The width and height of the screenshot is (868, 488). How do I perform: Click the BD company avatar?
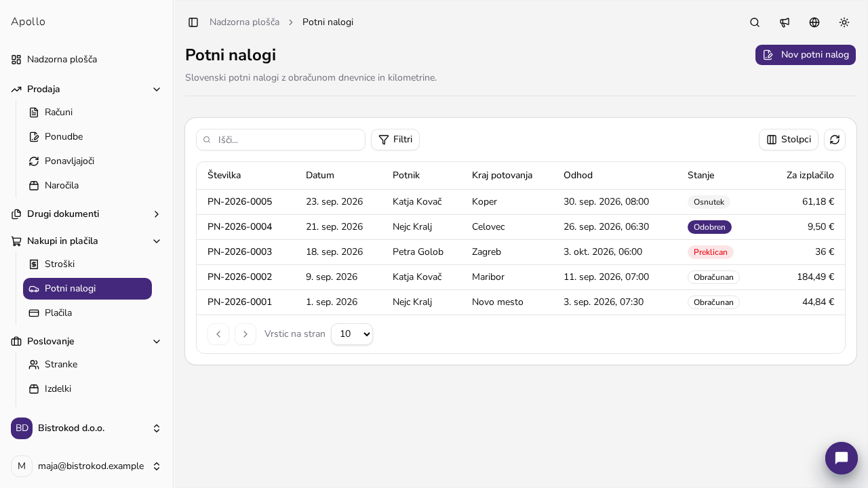[22, 428]
